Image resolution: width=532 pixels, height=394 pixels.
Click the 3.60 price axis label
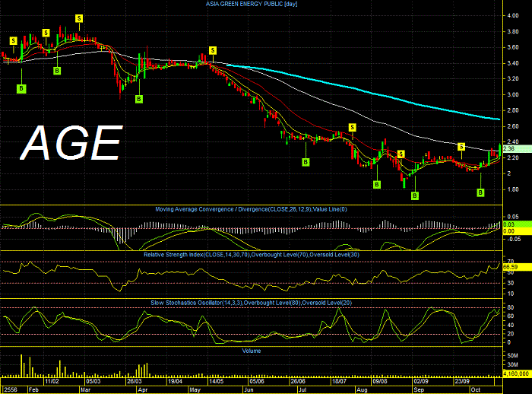[513, 47]
